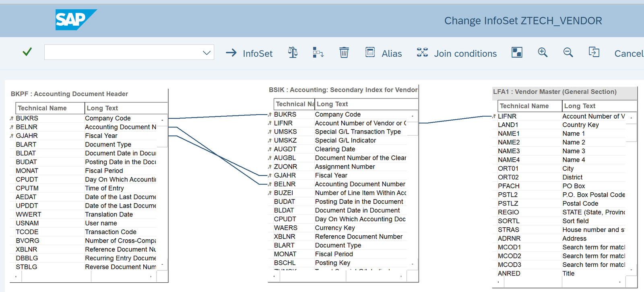Screen dimensions: 644x292
Task: Open the navigation pane icon
Action: 517,53
